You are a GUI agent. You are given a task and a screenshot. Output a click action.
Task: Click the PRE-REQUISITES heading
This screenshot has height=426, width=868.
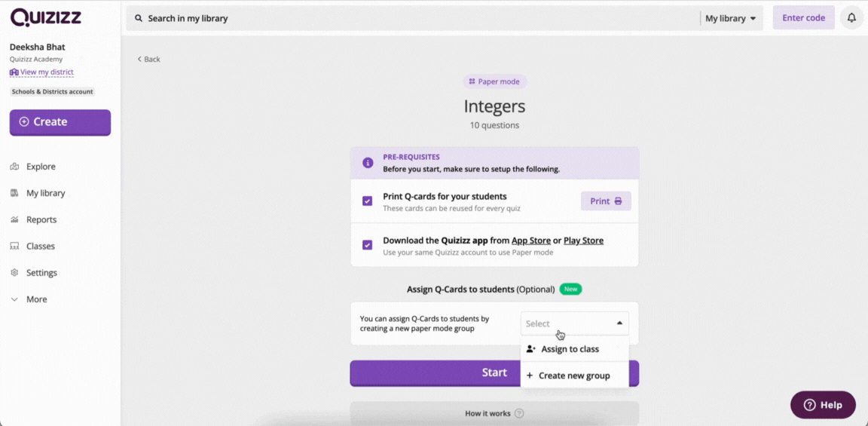coord(411,158)
